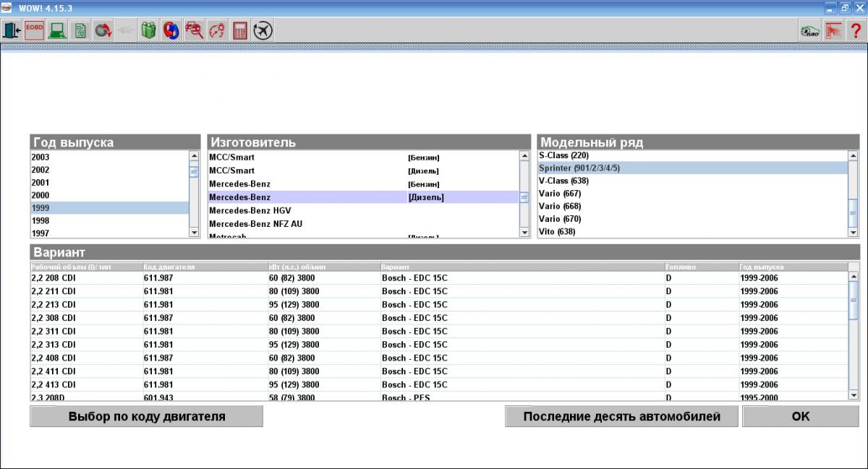Image resolution: width=868 pixels, height=469 pixels.
Task: Open Последние десять автомобилей list
Action: pyautogui.click(x=621, y=416)
